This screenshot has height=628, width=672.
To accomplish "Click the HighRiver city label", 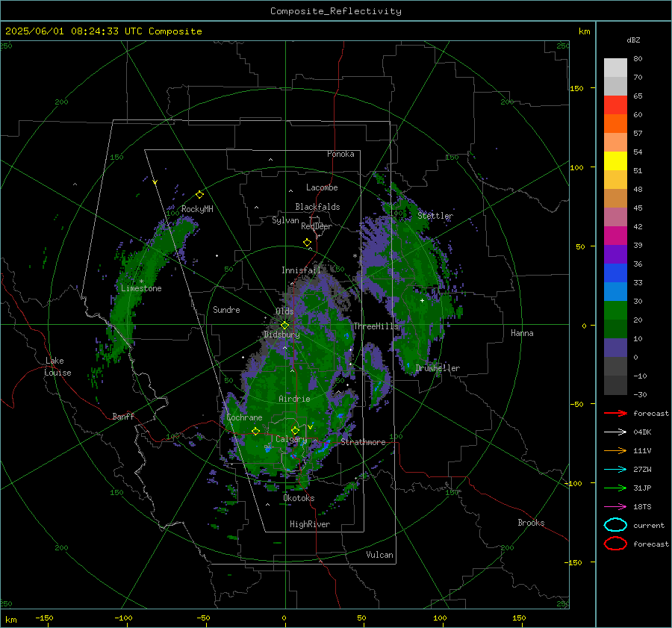I will tap(309, 524).
